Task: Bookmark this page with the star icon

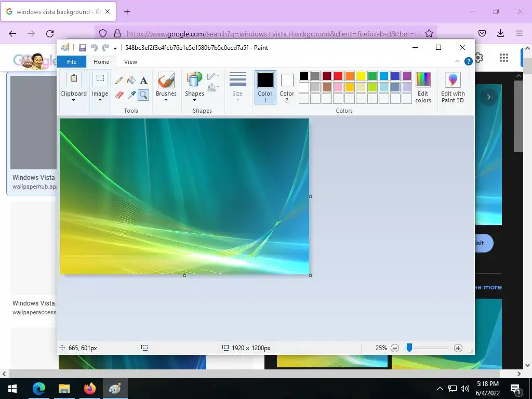Action: point(429,34)
